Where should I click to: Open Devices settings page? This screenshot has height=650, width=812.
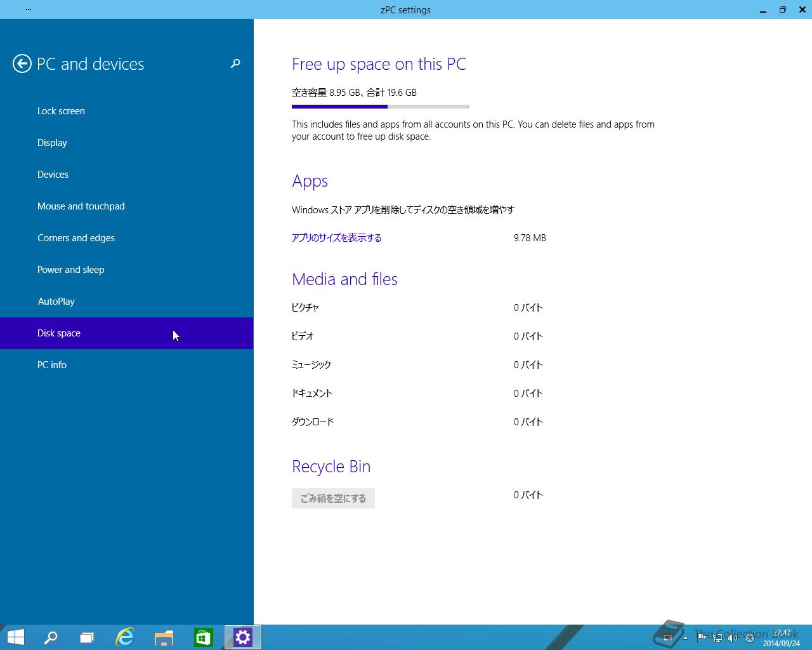point(127,175)
